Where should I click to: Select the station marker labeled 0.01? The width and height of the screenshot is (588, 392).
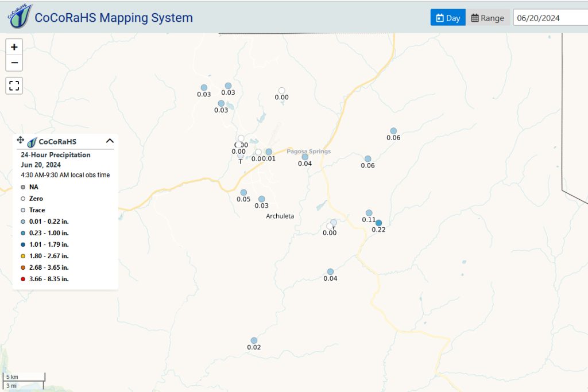pos(269,152)
